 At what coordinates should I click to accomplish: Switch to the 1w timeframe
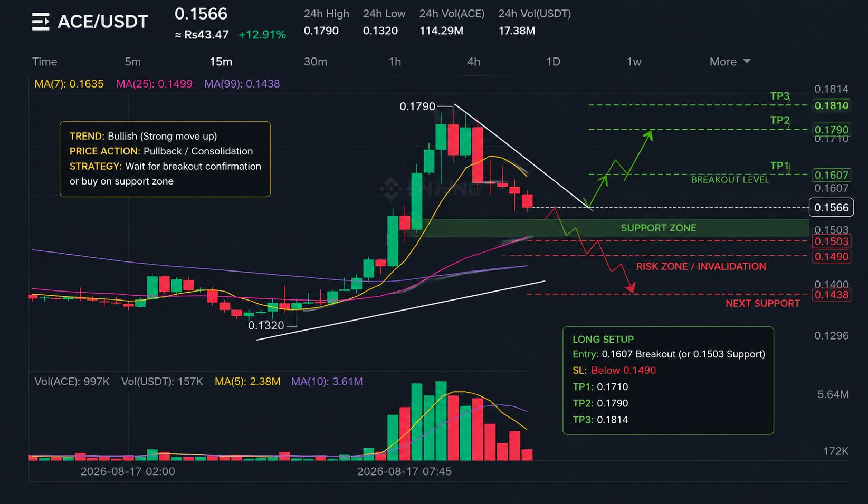coord(634,62)
